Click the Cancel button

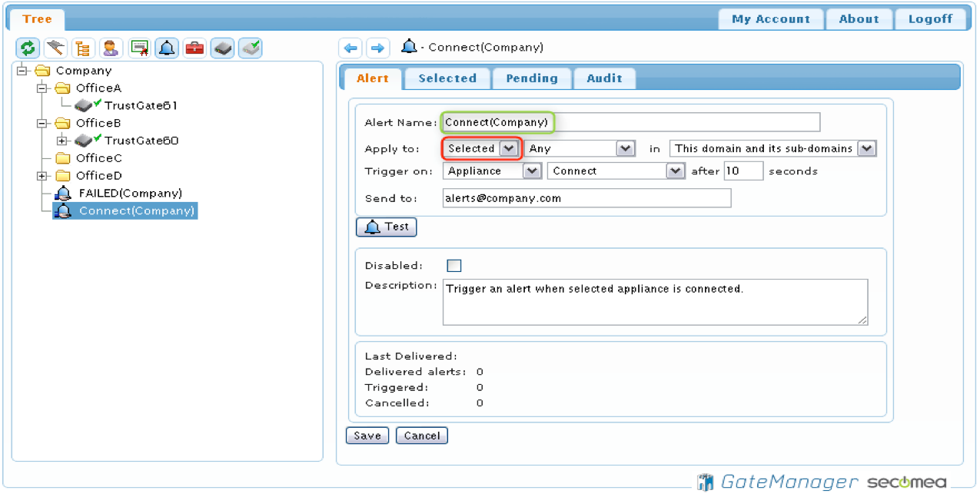pos(422,436)
